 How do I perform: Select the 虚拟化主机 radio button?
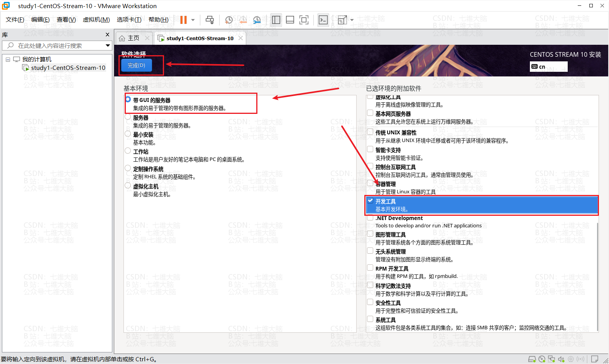[128, 185]
